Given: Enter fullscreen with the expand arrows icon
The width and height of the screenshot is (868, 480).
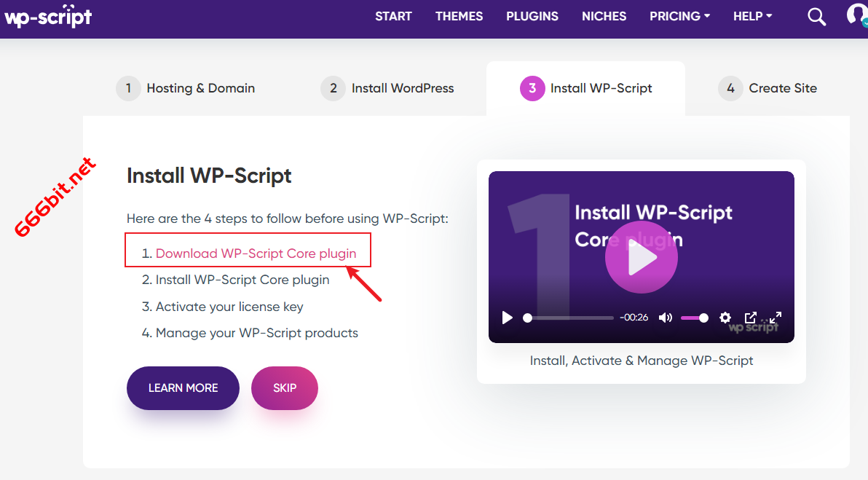Looking at the screenshot, I should (776, 318).
